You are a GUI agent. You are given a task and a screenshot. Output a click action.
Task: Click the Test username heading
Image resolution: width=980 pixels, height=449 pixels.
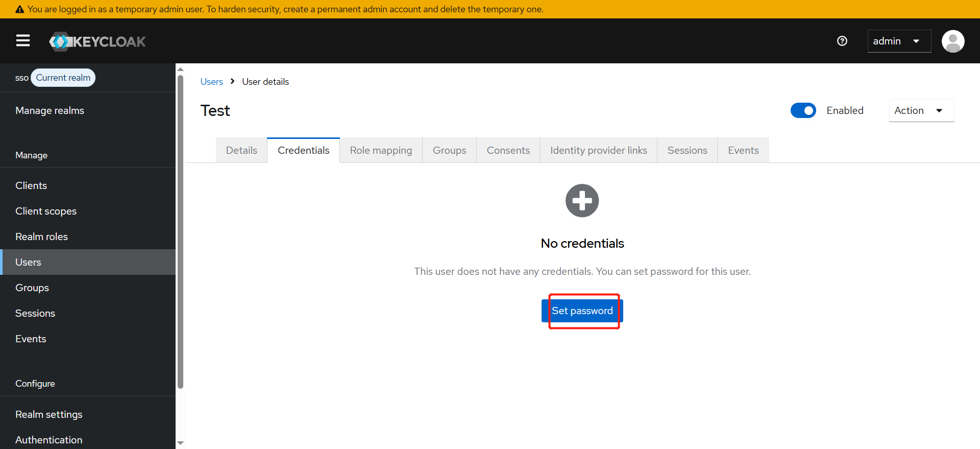(215, 110)
